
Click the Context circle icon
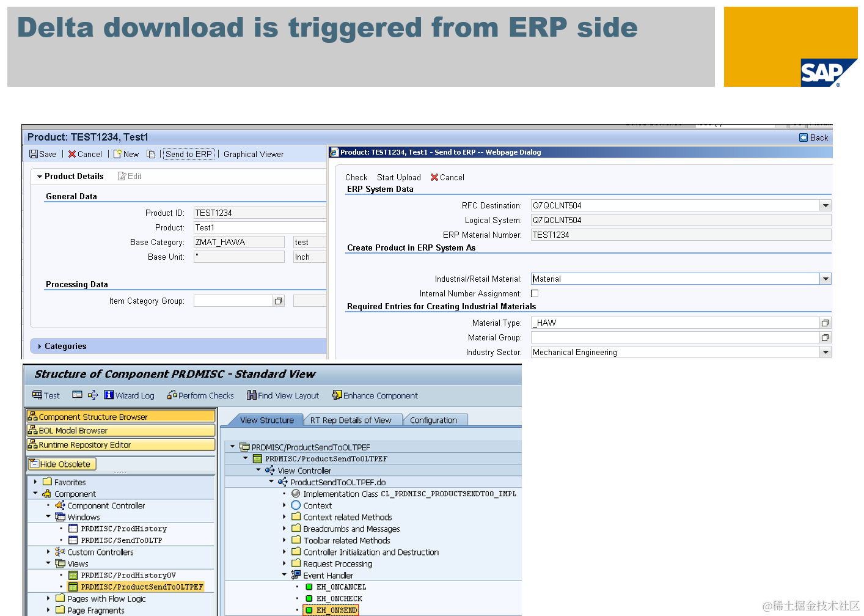[x=296, y=505]
